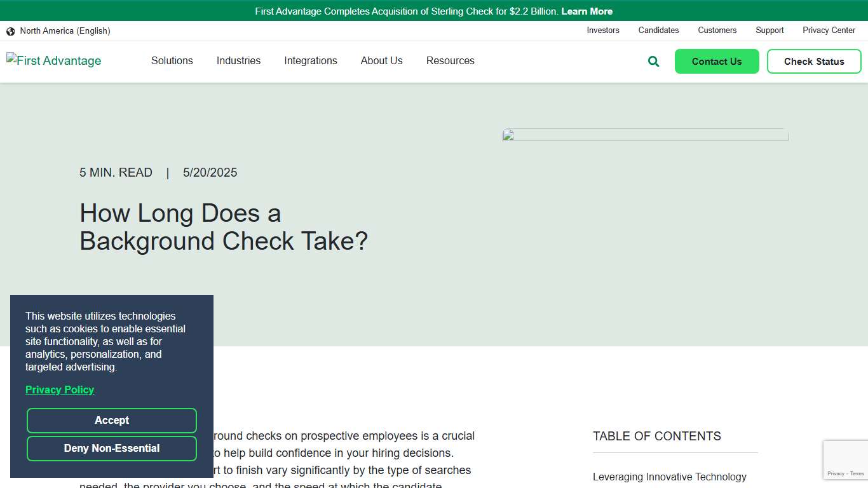868x488 pixels.
Task: Open the Integrations menu
Action: pyautogui.click(x=311, y=61)
